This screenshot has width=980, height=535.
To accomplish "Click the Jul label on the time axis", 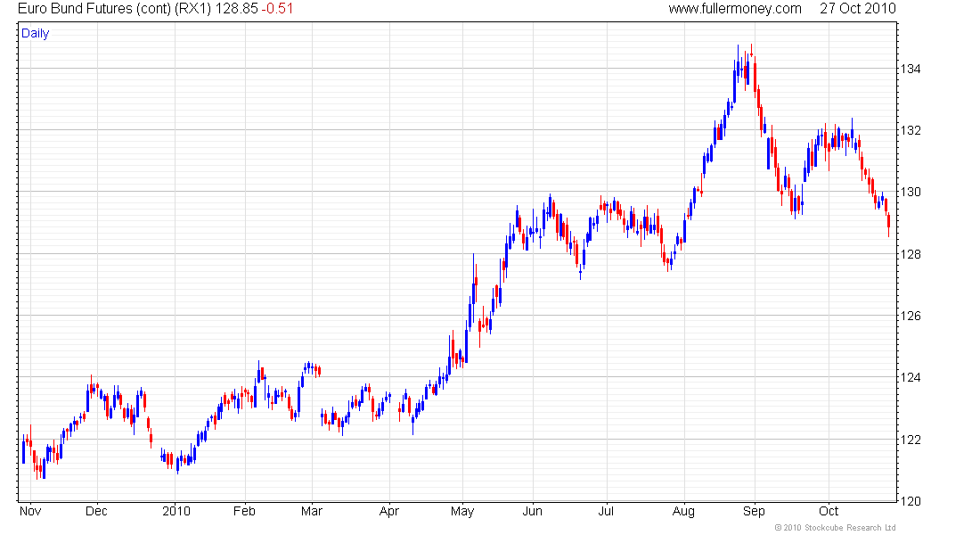I will tap(606, 511).
